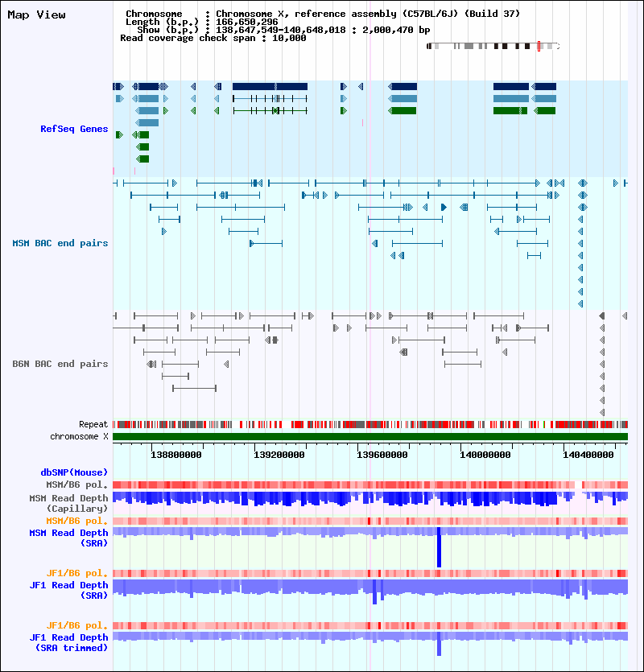
Task: Click ruler position 139200000
Action: point(279,455)
